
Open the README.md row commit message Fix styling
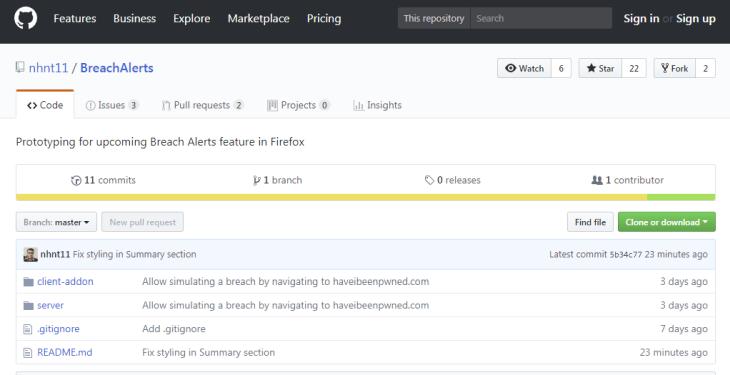point(209,353)
